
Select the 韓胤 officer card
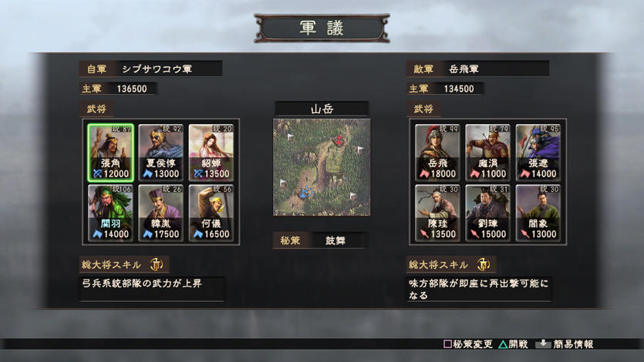point(160,213)
